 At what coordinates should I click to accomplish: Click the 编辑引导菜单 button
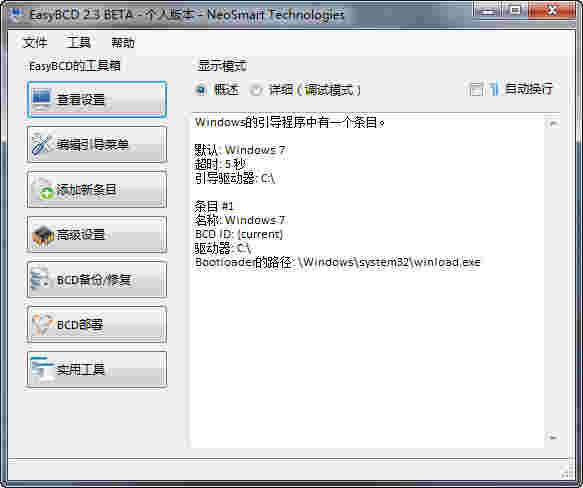pyautogui.click(x=97, y=144)
